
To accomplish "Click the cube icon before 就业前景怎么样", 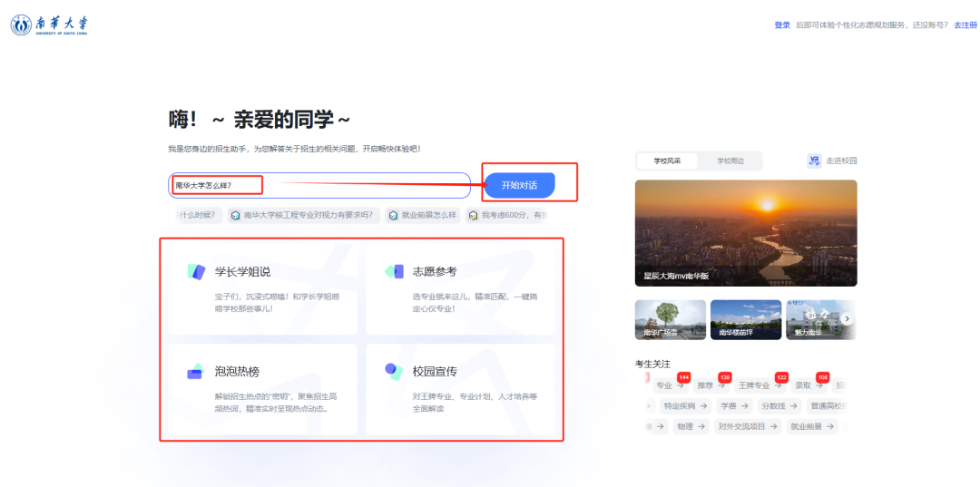I will tap(393, 216).
